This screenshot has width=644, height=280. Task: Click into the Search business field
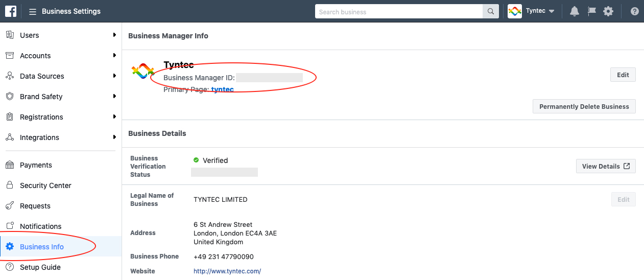point(399,12)
